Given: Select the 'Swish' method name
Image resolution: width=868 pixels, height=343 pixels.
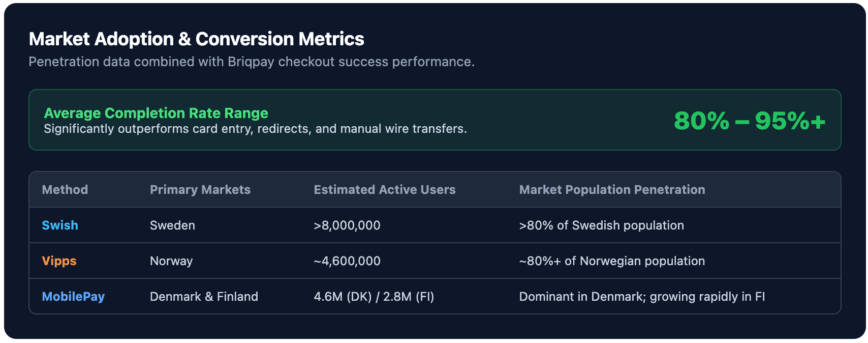Looking at the screenshot, I should (x=60, y=225).
